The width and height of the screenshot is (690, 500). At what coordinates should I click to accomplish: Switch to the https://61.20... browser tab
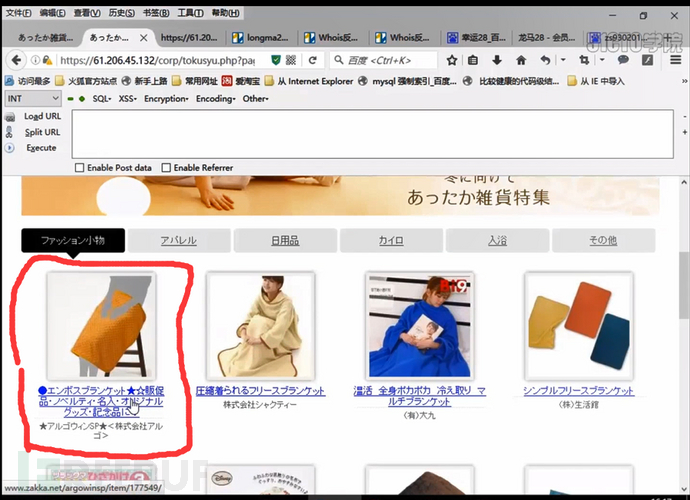190,38
